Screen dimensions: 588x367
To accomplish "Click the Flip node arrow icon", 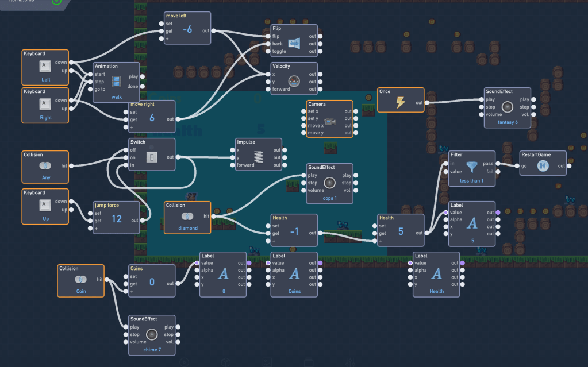I will (294, 44).
